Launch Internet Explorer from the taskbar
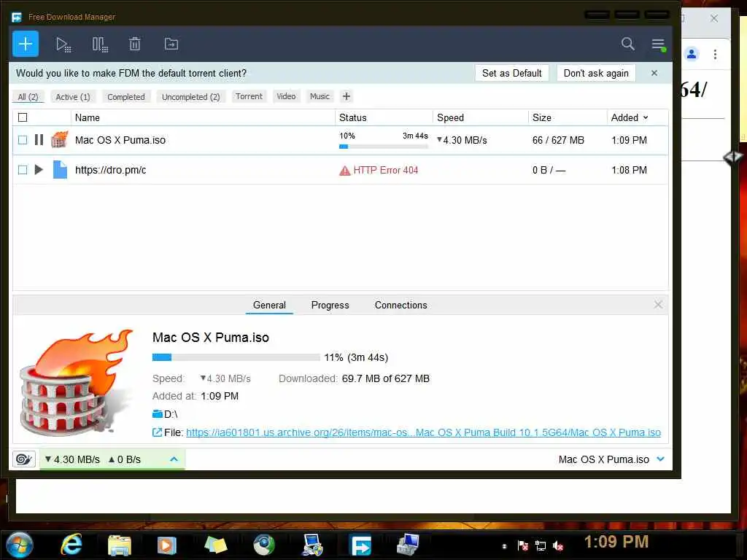The width and height of the screenshot is (747, 560). pyautogui.click(x=71, y=544)
